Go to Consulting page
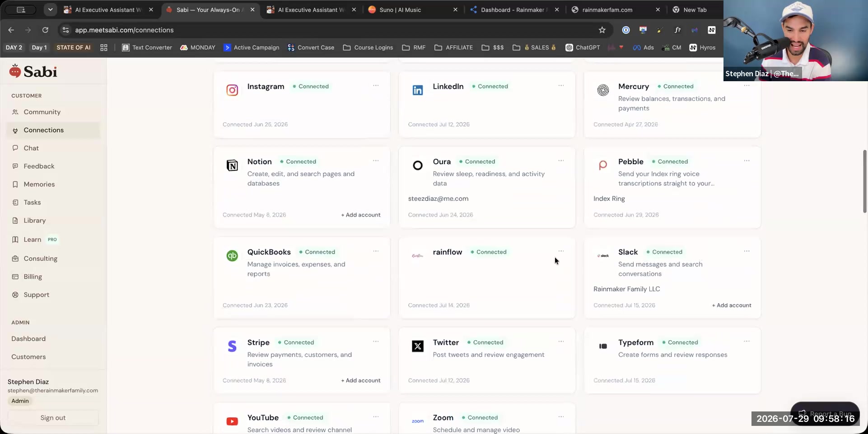Viewport: 868px width, 434px height. [x=53, y=259]
